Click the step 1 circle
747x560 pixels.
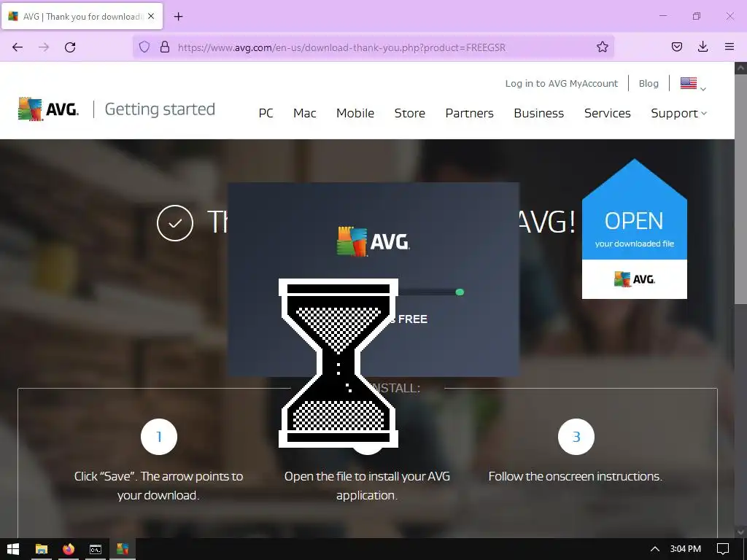(x=159, y=437)
